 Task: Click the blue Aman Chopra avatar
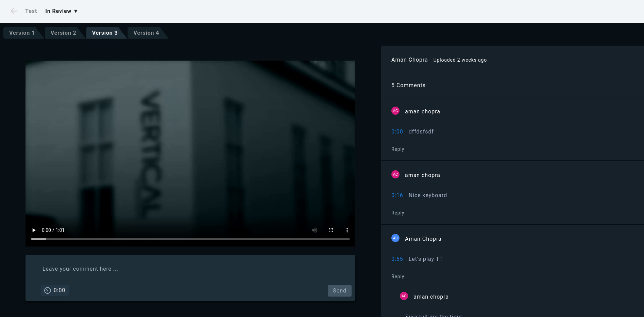tap(395, 238)
